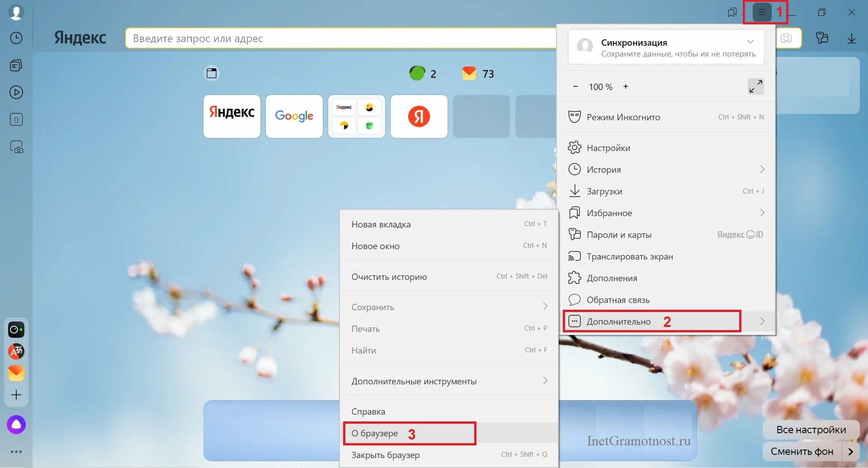Screen dimensions: 868x468
Task: Select Транслировать экран menu item
Action: point(666,256)
